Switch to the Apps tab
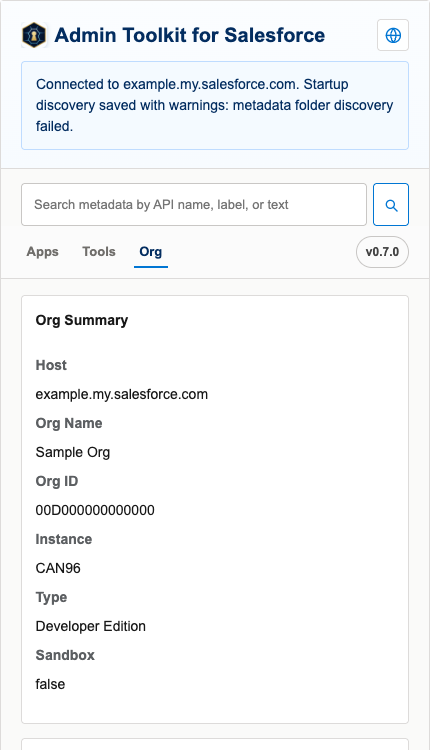430x750 pixels. 43,252
